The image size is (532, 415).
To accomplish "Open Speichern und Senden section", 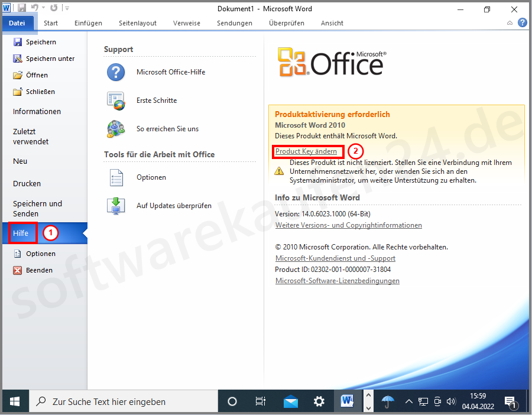I will tap(37, 209).
